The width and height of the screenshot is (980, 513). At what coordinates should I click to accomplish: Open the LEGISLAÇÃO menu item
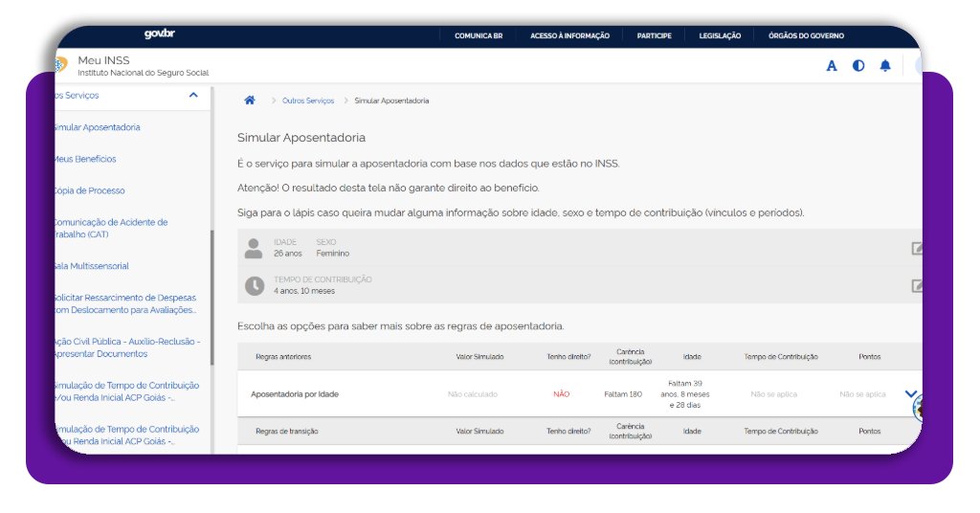point(720,36)
